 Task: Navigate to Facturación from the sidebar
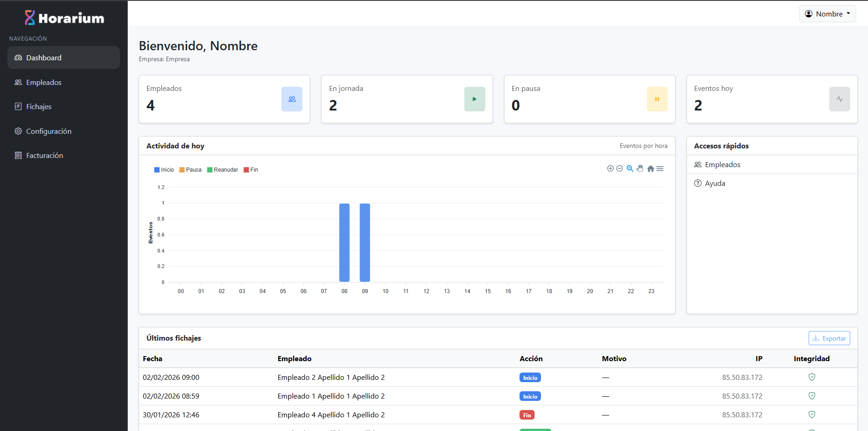[44, 155]
